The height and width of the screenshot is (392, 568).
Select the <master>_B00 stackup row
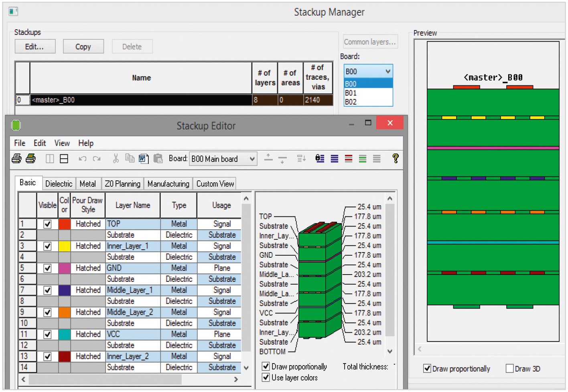coord(140,100)
